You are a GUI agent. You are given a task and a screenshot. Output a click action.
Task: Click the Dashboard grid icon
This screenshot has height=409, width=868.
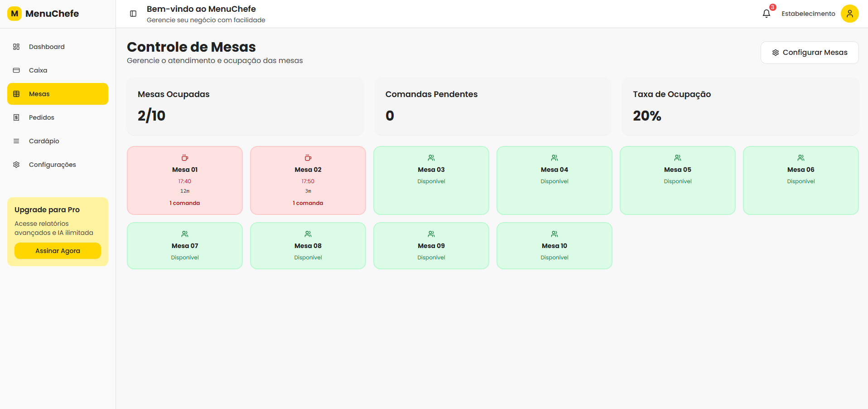[16, 47]
